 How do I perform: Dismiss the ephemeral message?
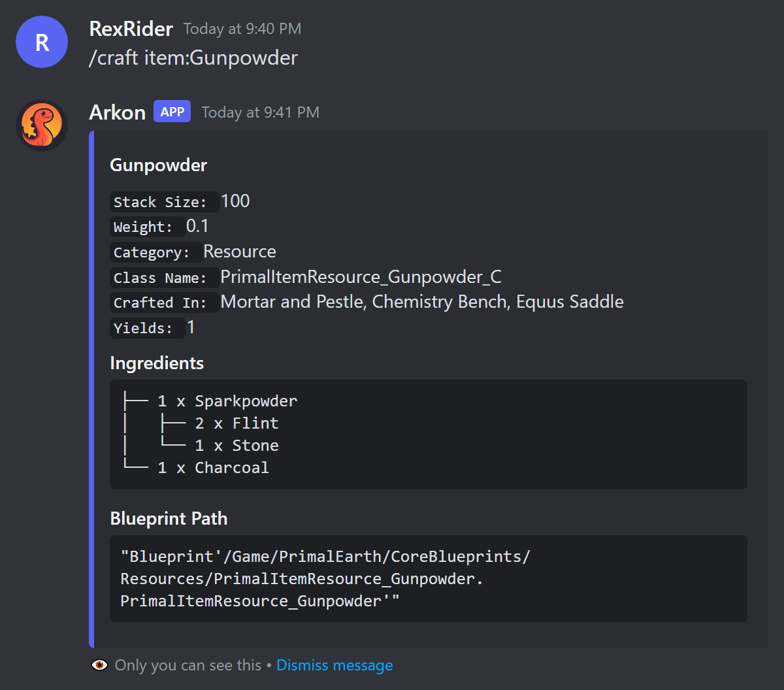tap(335, 665)
